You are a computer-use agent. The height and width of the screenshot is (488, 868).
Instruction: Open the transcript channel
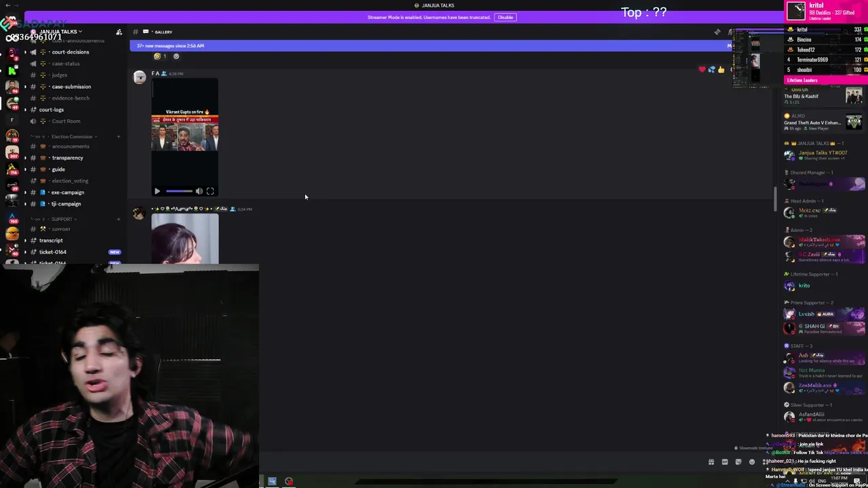point(51,241)
